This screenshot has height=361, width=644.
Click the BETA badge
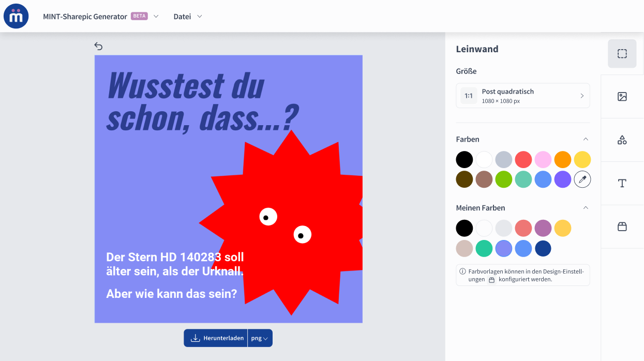pyautogui.click(x=139, y=16)
